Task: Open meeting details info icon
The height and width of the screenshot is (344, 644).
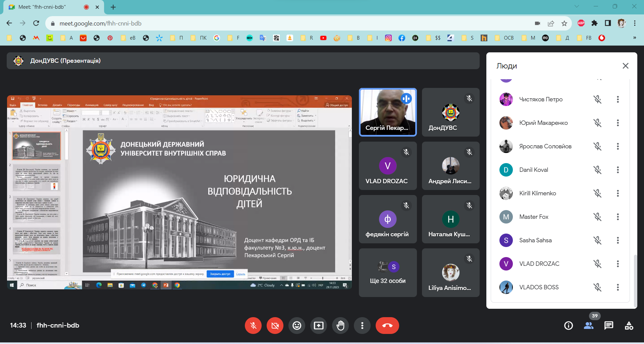Action: click(569, 326)
